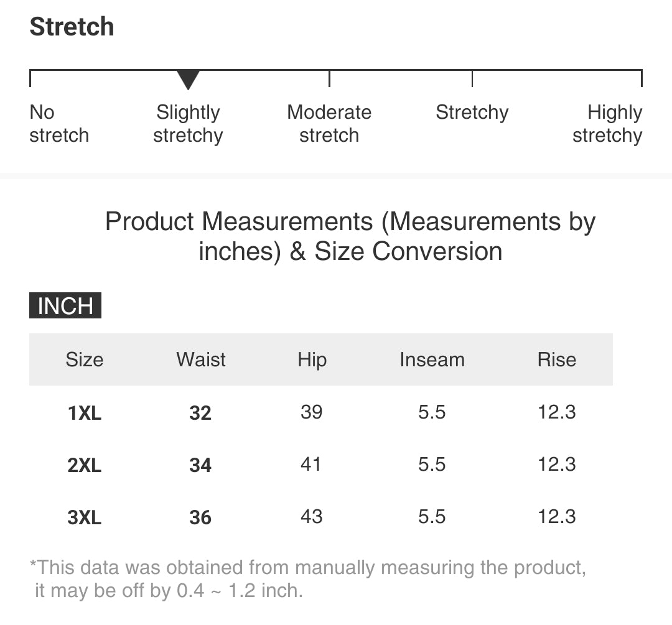672x625 pixels.
Task: Click the manual measurement disclaimer note
Action: coord(308,579)
